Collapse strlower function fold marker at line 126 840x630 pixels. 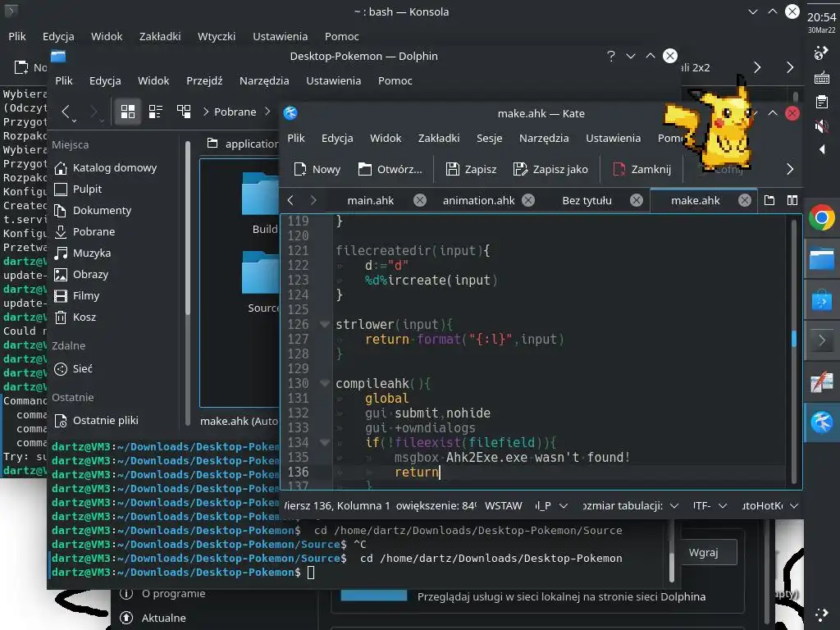325,324
